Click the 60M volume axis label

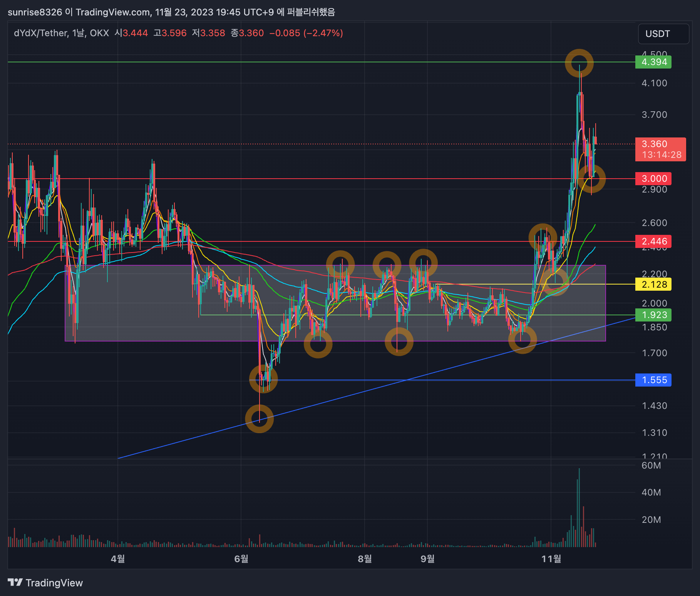651,465
